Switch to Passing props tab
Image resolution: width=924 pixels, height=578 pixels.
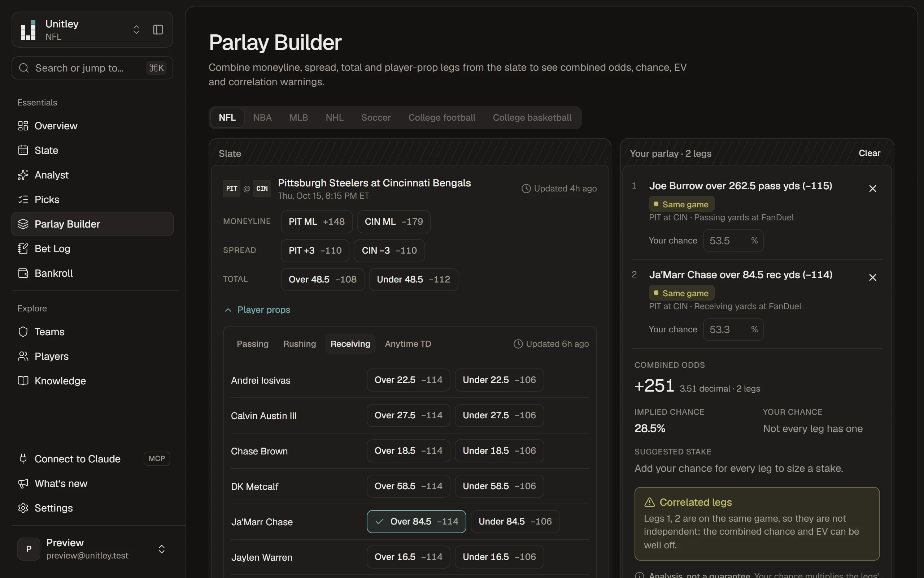(252, 344)
